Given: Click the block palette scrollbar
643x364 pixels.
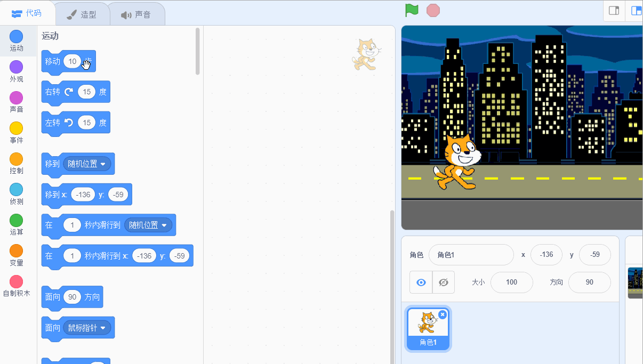Looking at the screenshot, I should [x=198, y=51].
